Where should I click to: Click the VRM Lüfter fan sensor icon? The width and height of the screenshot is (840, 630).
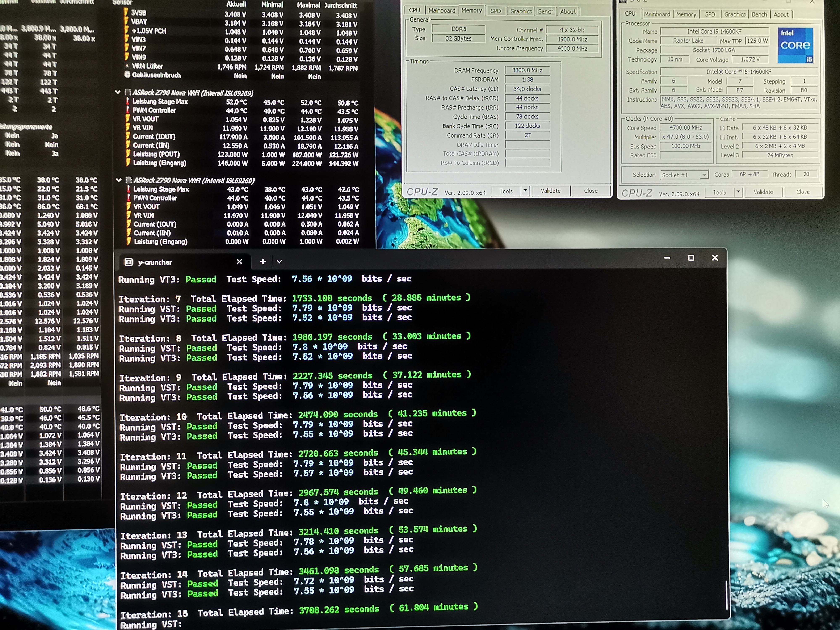click(127, 66)
